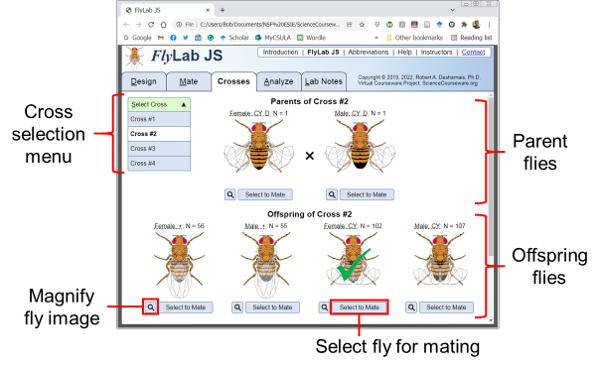The width and height of the screenshot is (599, 369).
Task: Choose Cross #2 from the cross menu
Action: (x=159, y=134)
